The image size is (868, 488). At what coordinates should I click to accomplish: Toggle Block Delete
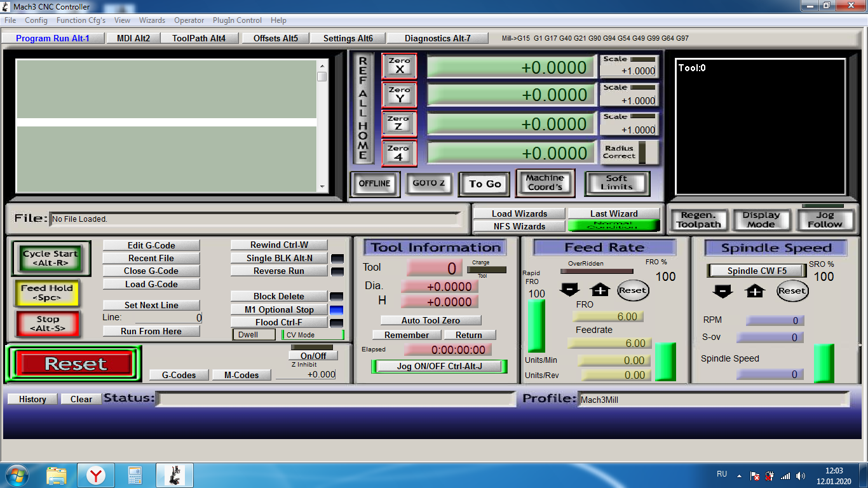tap(279, 296)
